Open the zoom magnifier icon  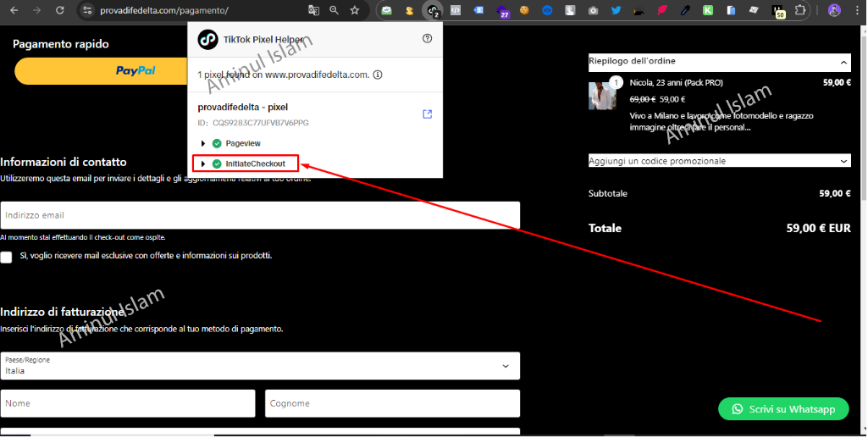pos(334,10)
